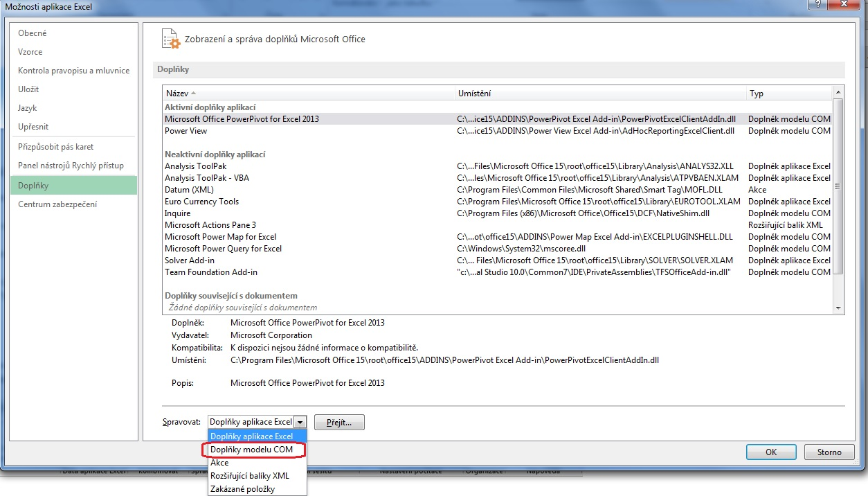Image resolution: width=868 pixels, height=496 pixels.
Task: Click the Rozšiřující balík XML type cell
Action: coord(786,225)
